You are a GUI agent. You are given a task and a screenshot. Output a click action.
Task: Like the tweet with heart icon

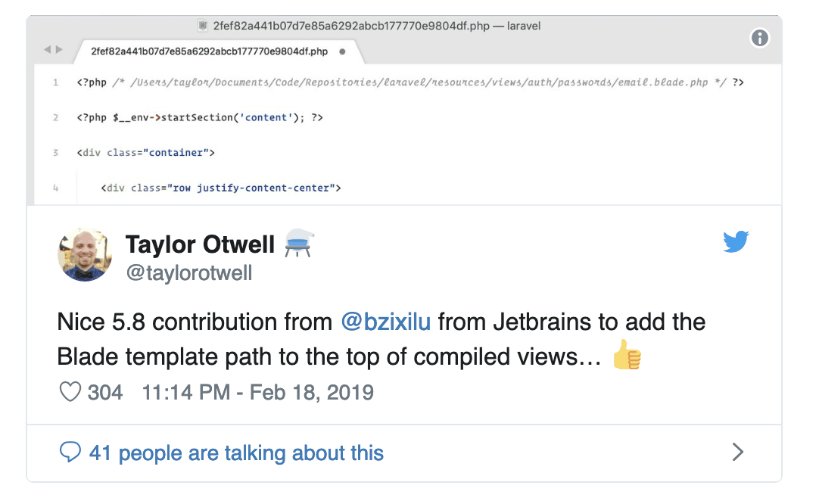[x=70, y=392]
